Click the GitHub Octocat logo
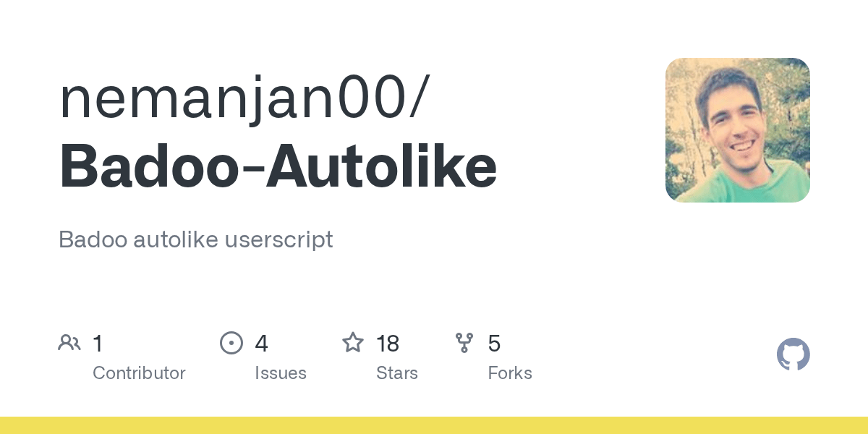The image size is (868, 434). 793,355
